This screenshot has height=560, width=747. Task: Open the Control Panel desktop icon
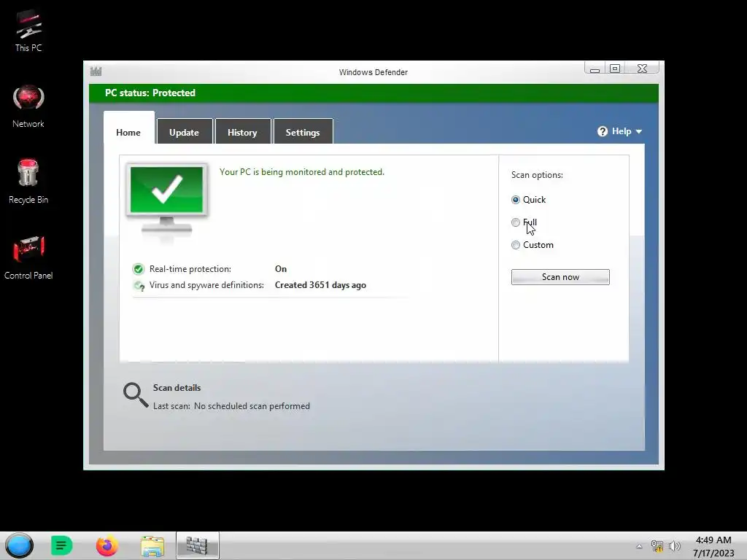[x=28, y=257]
